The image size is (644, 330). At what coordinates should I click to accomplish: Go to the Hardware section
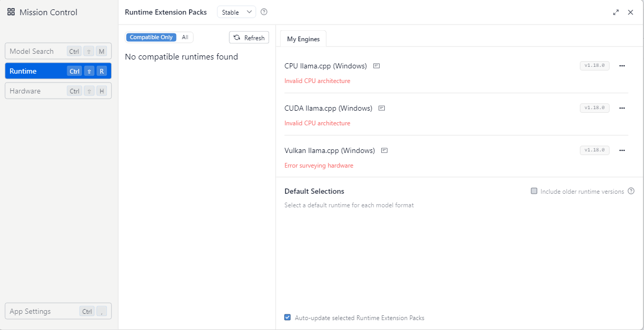[x=58, y=91]
